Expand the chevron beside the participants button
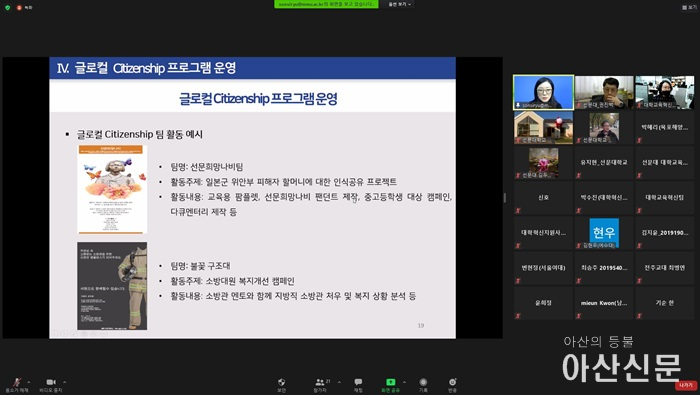 coord(339,382)
